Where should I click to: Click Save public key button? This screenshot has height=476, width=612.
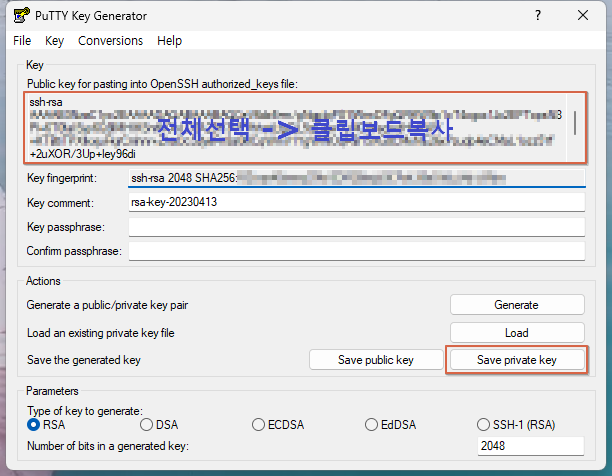point(376,360)
